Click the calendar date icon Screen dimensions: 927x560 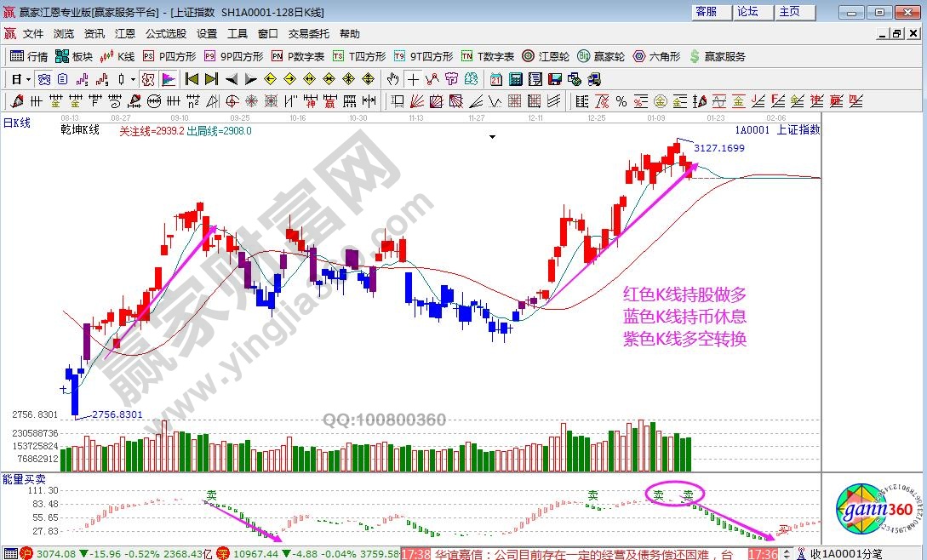tap(496, 79)
